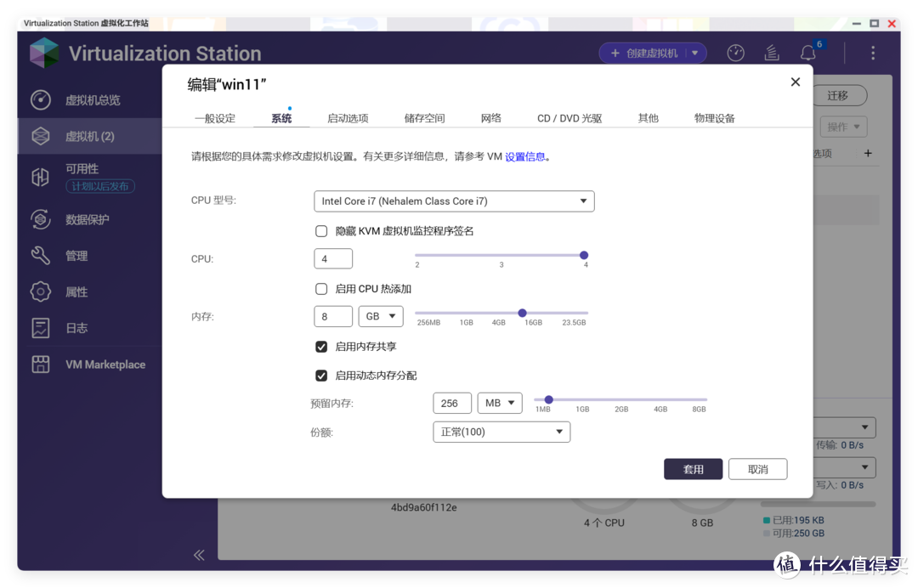This screenshot has width=918, height=588.
Task: Click the 内存 memory slider handle
Action: 522,313
